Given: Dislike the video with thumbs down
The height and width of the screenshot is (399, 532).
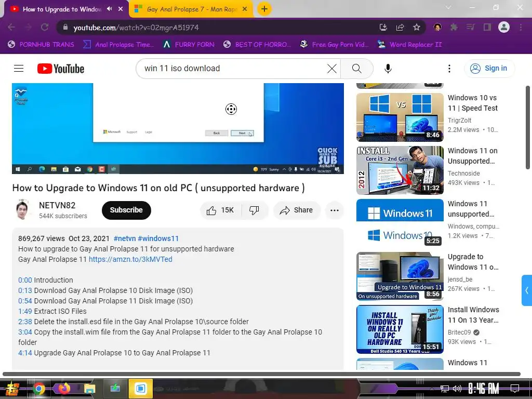Looking at the screenshot, I should [x=254, y=210].
